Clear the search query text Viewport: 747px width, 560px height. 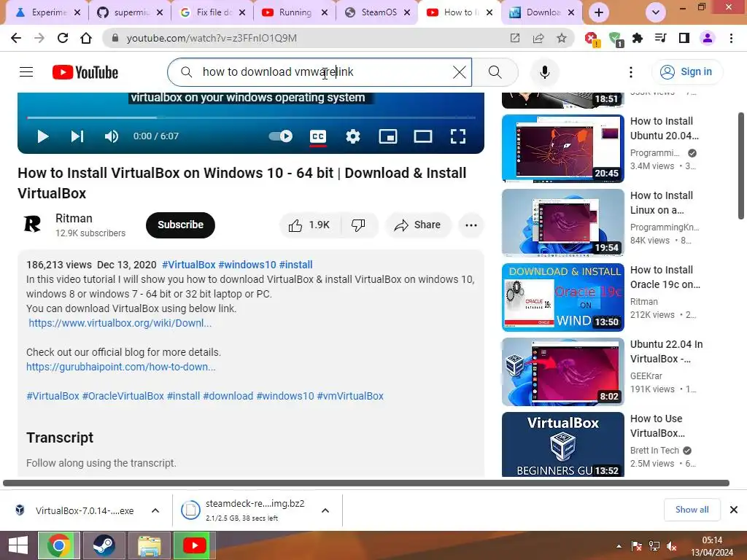pyautogui.click(x=460, y=72)
